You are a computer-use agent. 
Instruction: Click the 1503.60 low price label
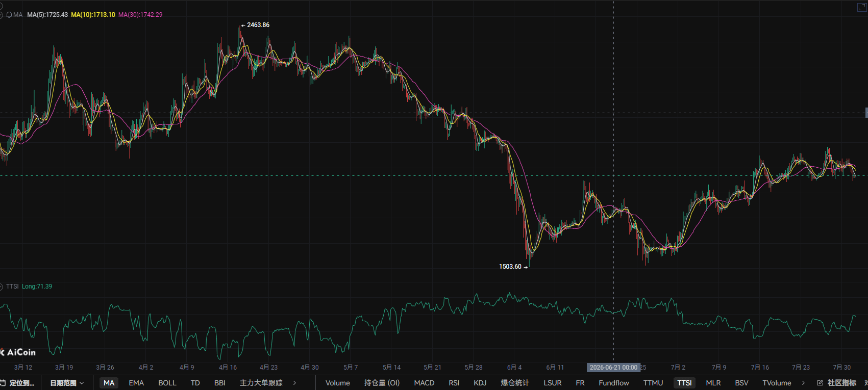(510, 267)
